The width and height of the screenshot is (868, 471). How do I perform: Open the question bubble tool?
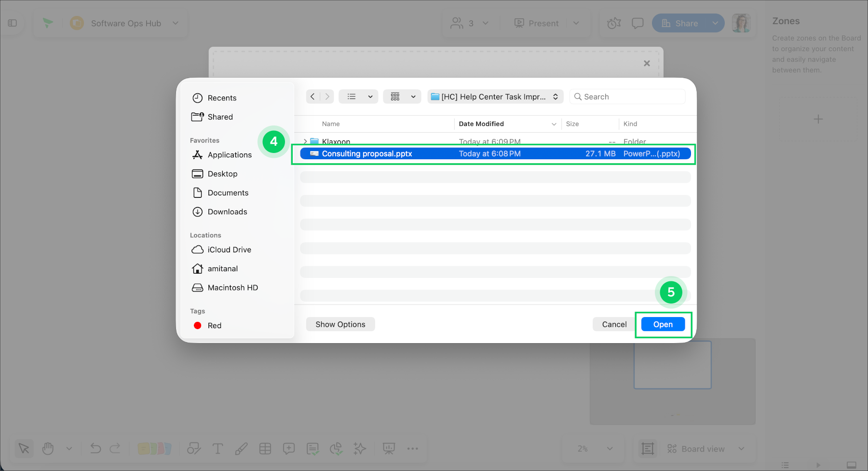pos(289,449)
